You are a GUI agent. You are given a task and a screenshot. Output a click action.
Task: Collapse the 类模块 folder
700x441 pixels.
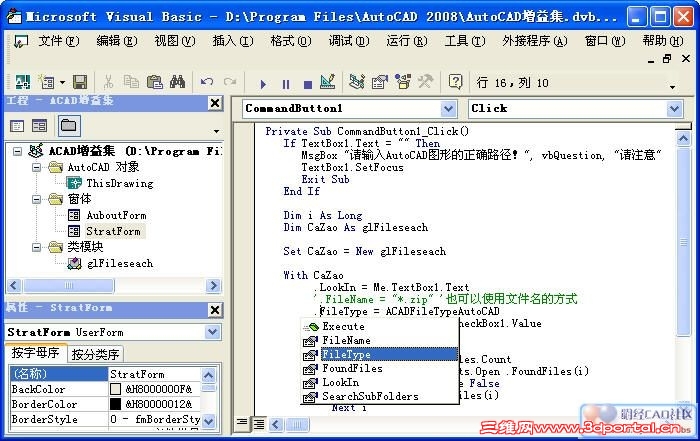(37, 247)
